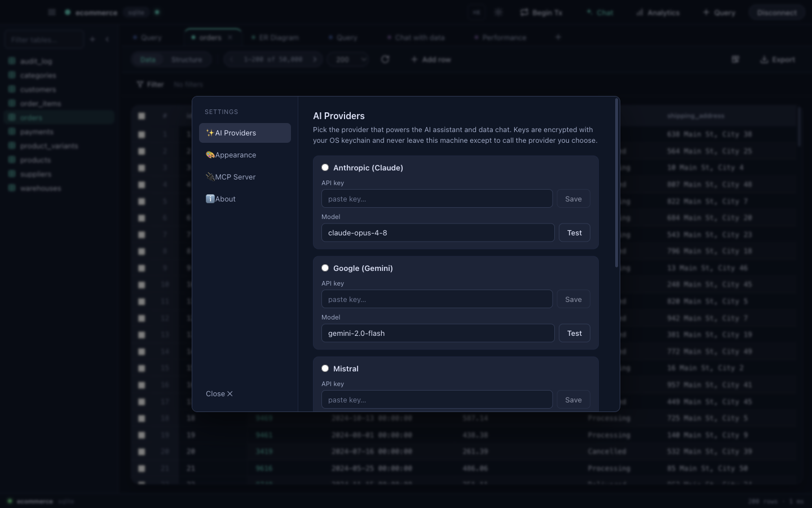Open Chat in the background top bar
The image size is (812, 508).
point(599,12)
